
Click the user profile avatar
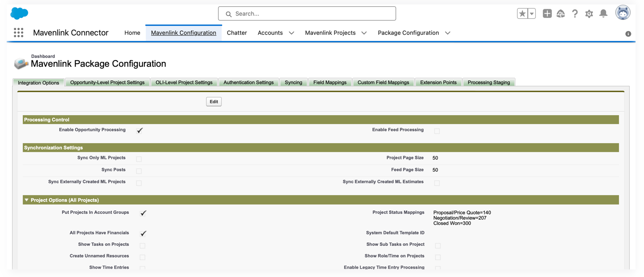tap(623, 13)
